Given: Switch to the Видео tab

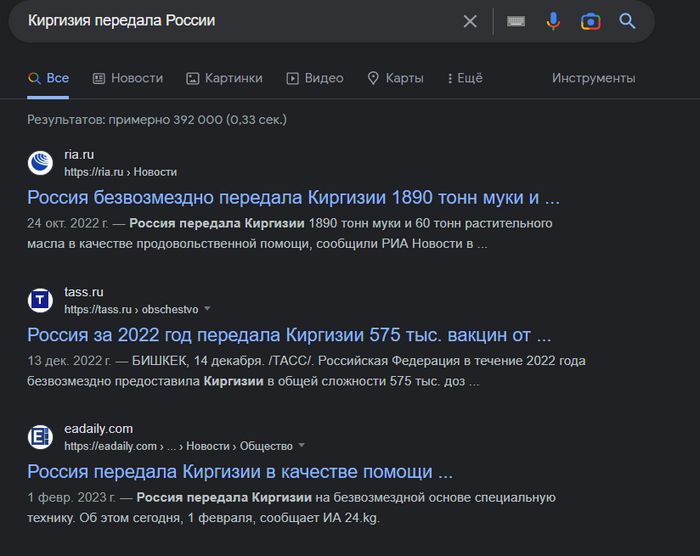Looking at the screenshot, I should point(315,78).
